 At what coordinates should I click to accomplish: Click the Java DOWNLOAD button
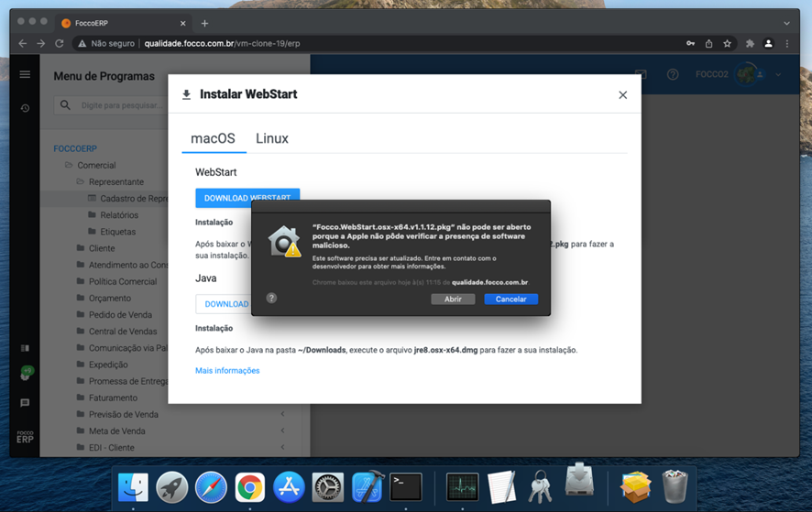click(224, 304)
